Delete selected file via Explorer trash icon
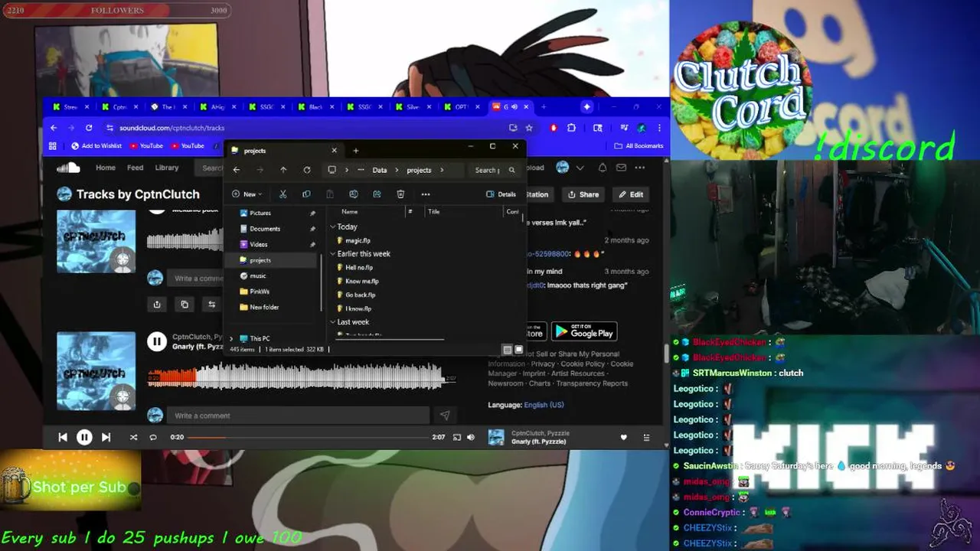Screen dimensions: 980x551 400,194
